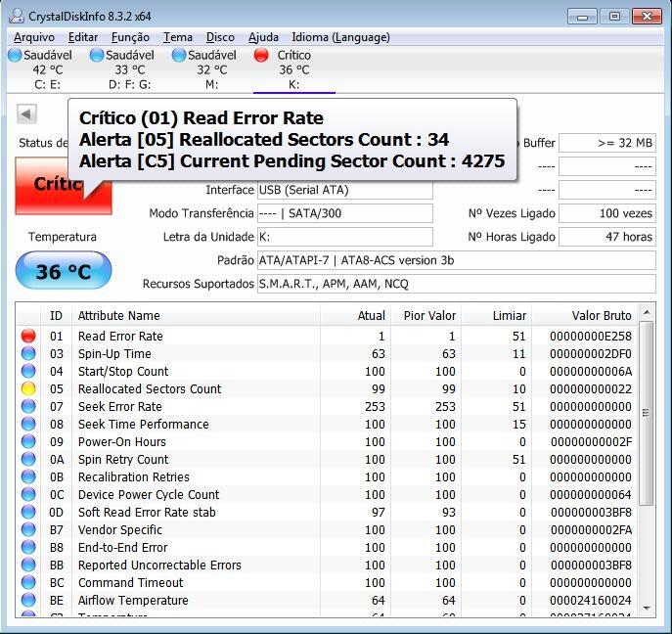Click blue status dot of Soft Read Error Rate
This screenshot has height=634, width=672.
(28, 512)
